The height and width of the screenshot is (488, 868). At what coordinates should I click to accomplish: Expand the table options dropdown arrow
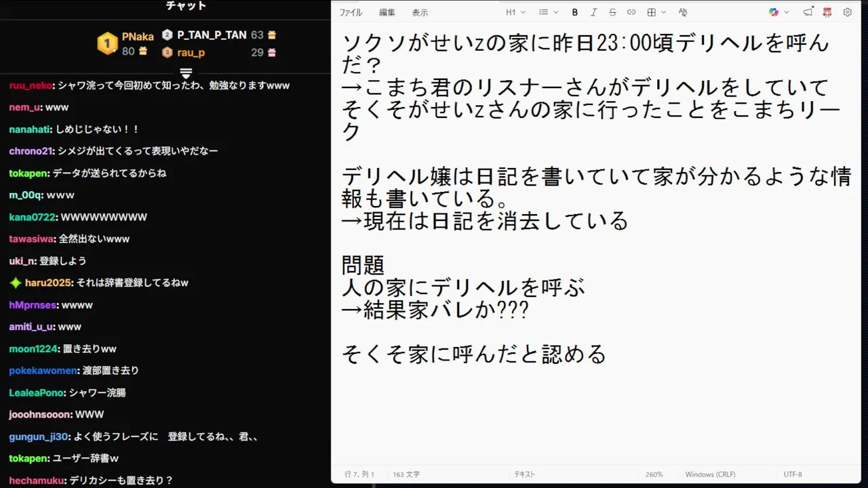tap(664, 12)
